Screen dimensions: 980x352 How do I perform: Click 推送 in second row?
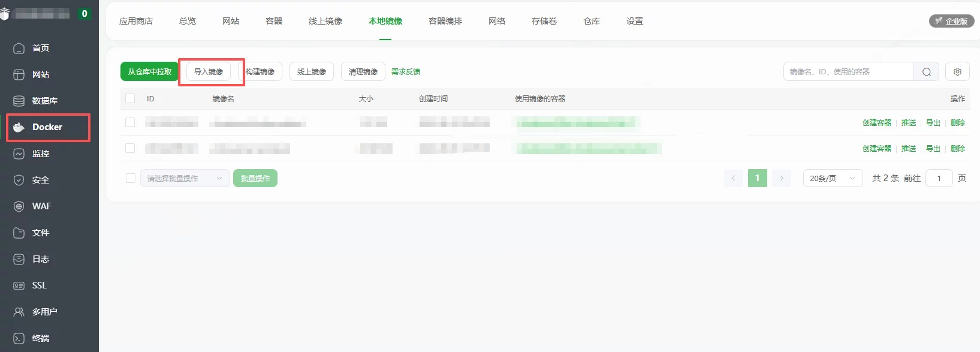pyautogui.click(x=909, y=148)
